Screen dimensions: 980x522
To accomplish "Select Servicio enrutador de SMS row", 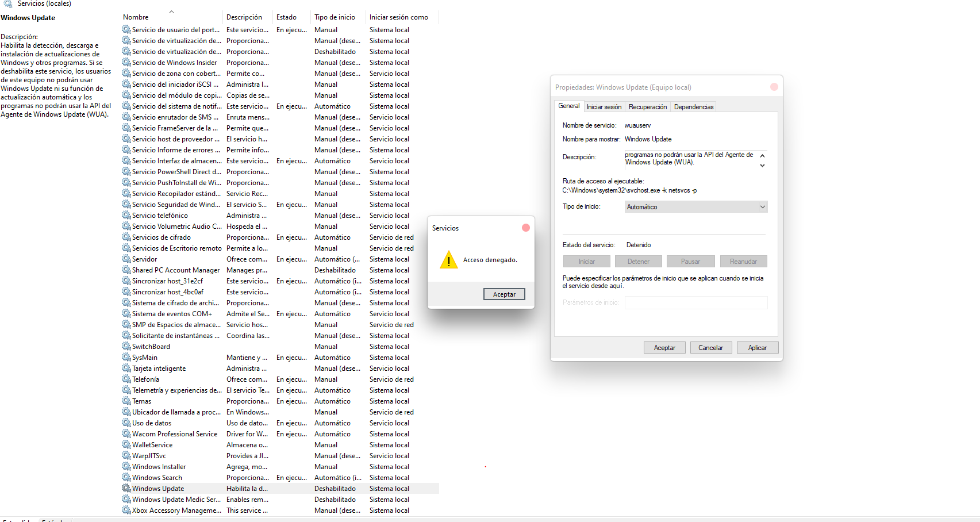I will point(280,117).
